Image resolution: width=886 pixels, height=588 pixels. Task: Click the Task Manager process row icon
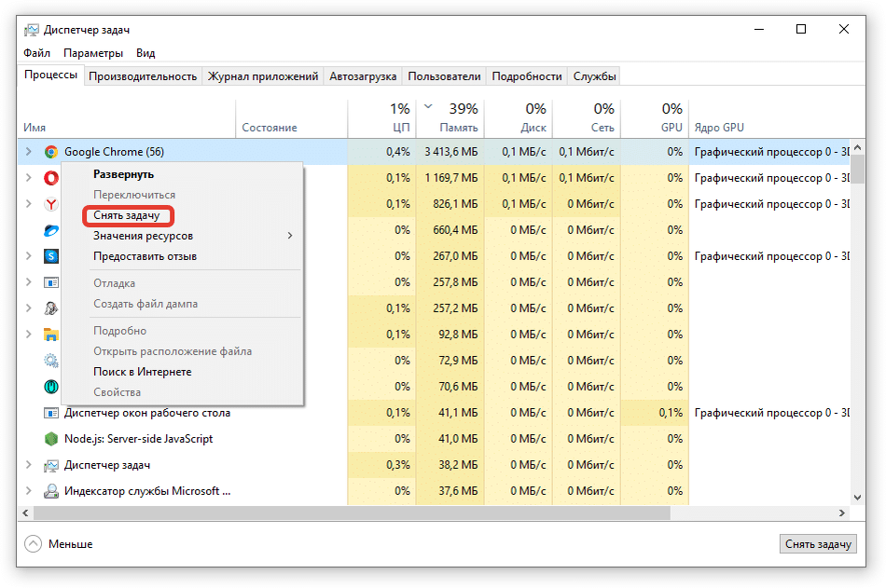click(x=51, y=465)
